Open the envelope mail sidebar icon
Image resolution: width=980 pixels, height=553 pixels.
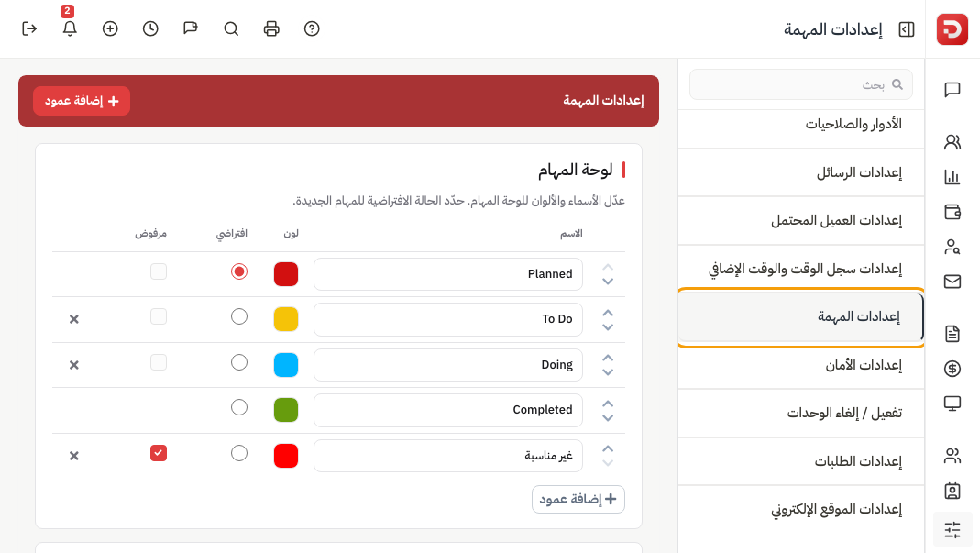pos(952,282)
